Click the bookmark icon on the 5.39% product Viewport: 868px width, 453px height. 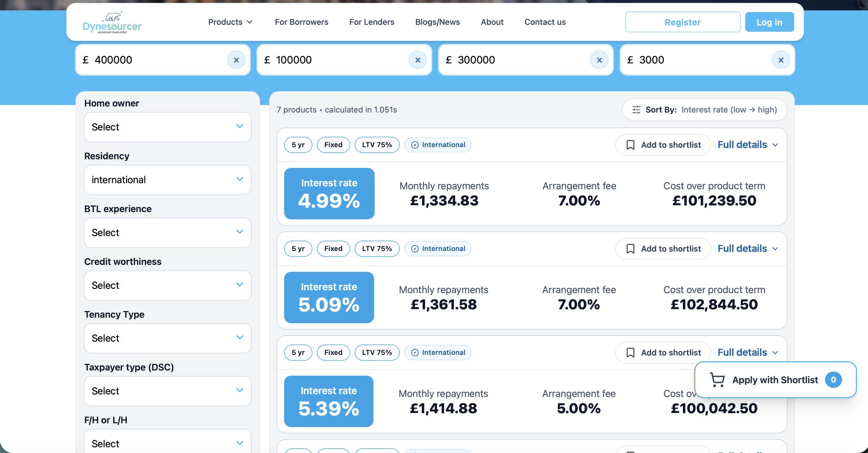630,353
